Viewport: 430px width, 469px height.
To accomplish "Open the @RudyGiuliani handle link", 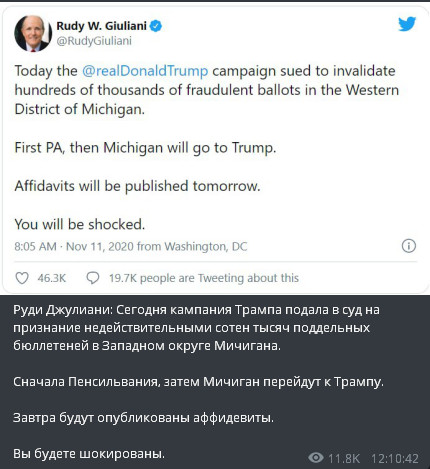I will [x=94, y=41].
